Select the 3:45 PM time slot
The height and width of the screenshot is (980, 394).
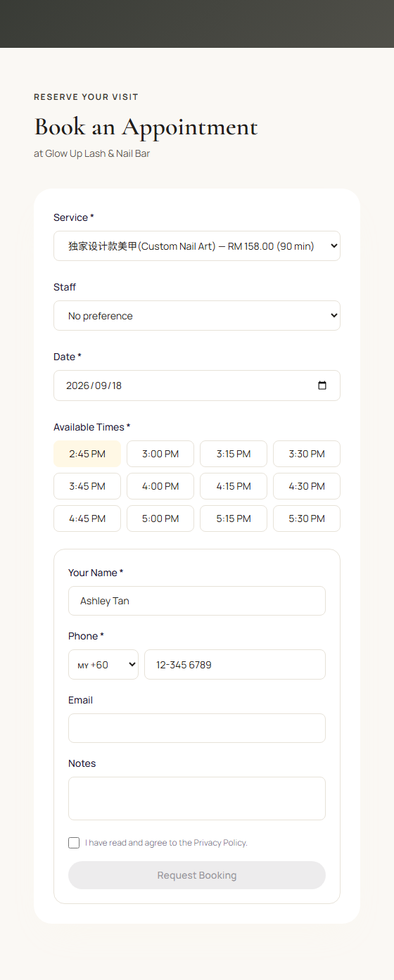coord(87,486)
